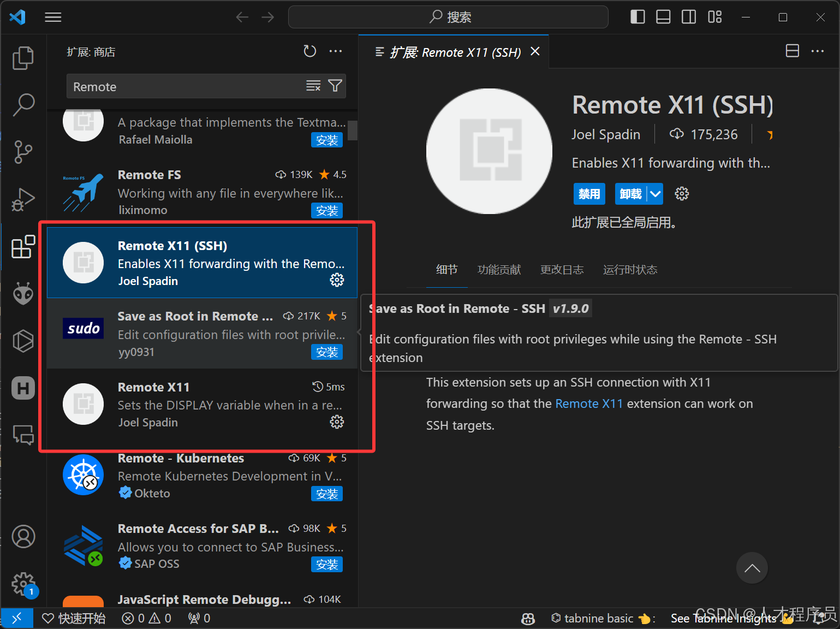Open the Accounts menu icon

[23, 537]
